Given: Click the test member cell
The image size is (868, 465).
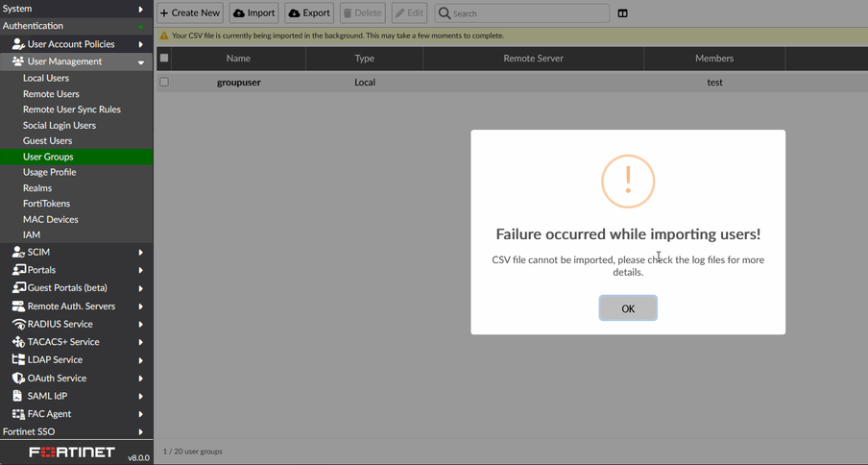Looking at the screenshot, I should point(714,82).
